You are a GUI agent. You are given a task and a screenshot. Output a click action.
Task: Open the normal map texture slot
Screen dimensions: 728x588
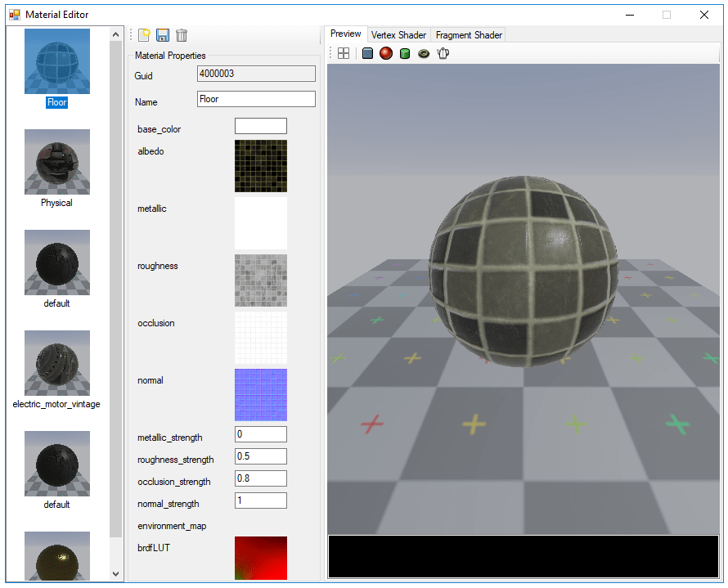260,395
